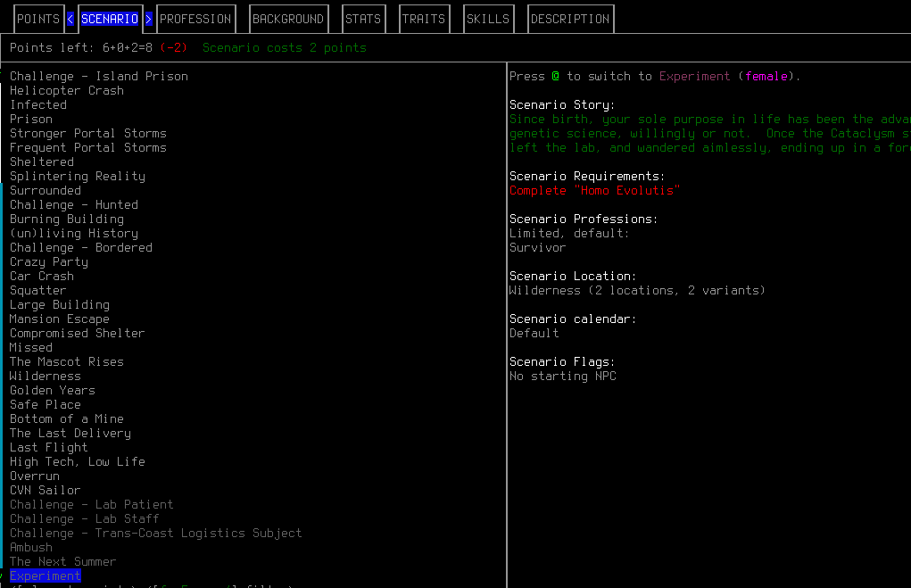Select Trans-Coast Logistics Subject scenario
The image size is (911, 588).
coord(156,534)
